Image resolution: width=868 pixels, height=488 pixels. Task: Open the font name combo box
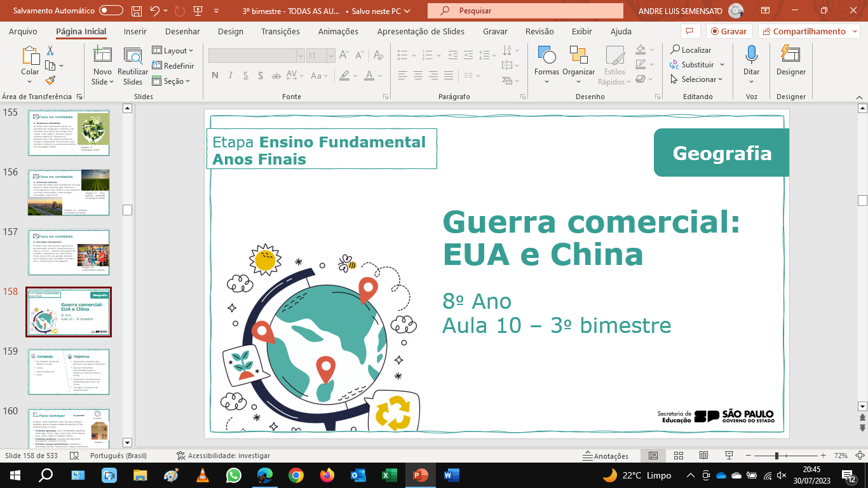coord(257,56)
